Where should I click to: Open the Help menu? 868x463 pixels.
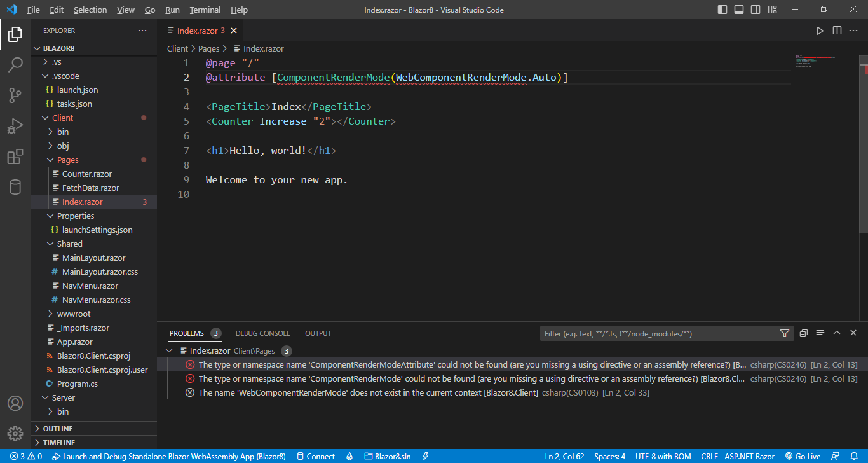pos(239,10)
